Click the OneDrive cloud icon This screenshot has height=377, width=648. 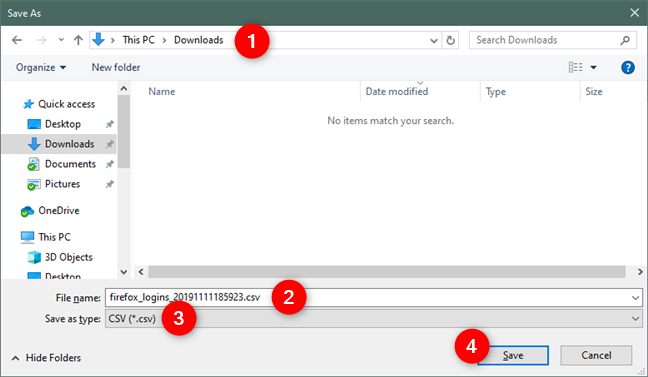[x=27, y=211]
